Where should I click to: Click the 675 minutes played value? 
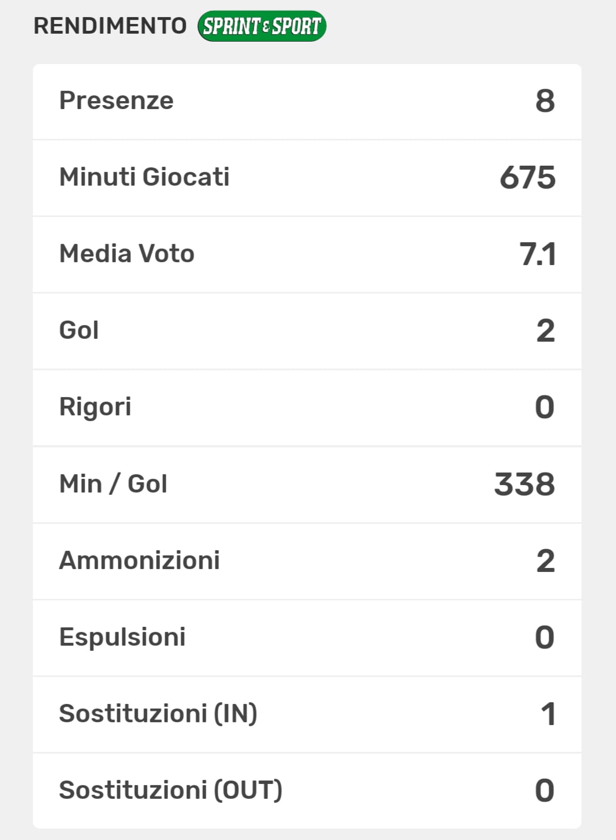click(x=527, y=178)
